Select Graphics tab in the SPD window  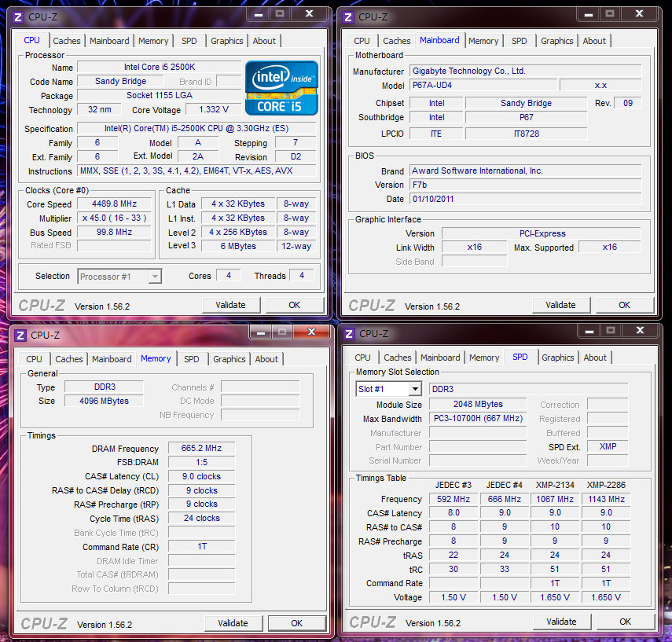coord(557,358)
